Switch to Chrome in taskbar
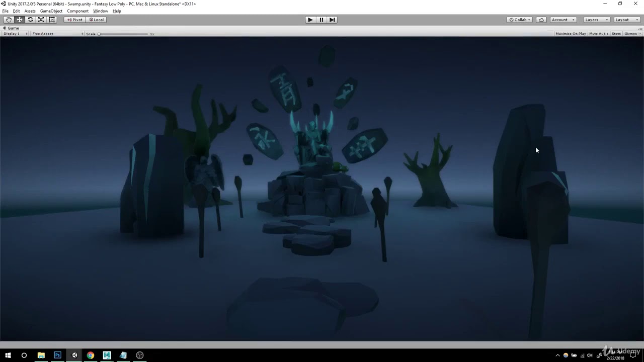The height and width of the screenshot is (362, 644). (91, 355)
